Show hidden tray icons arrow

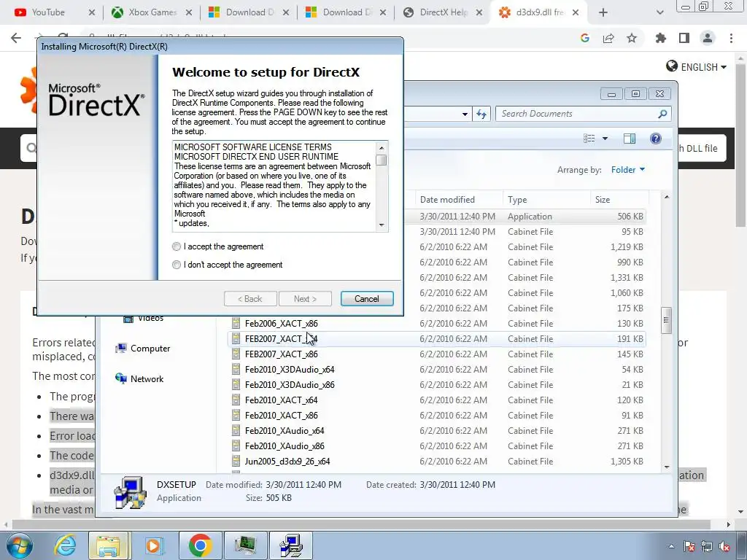671,546
